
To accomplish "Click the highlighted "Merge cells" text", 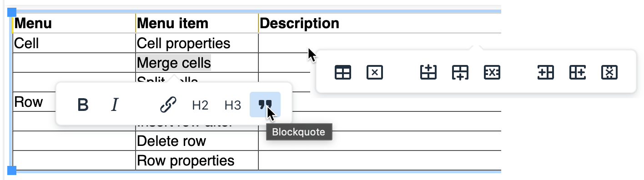I will 174,63.
